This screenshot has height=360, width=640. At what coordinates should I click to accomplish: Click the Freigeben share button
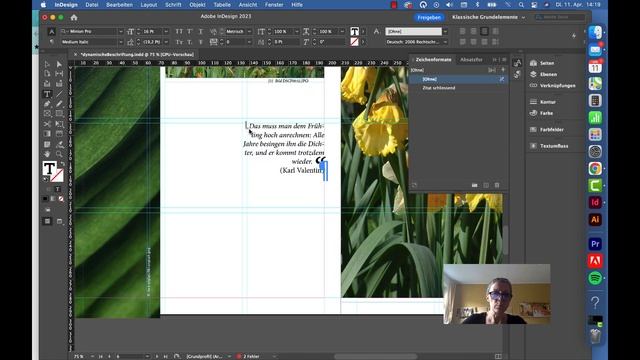coord(429,17)
